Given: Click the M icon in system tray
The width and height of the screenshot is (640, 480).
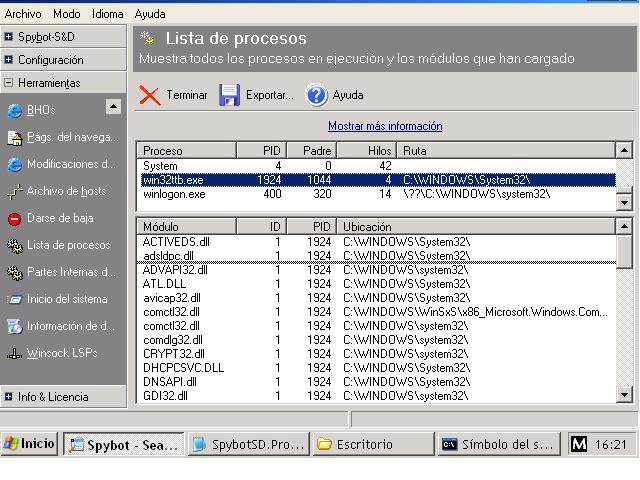Looking at the screenshot, I should [579, 444].
